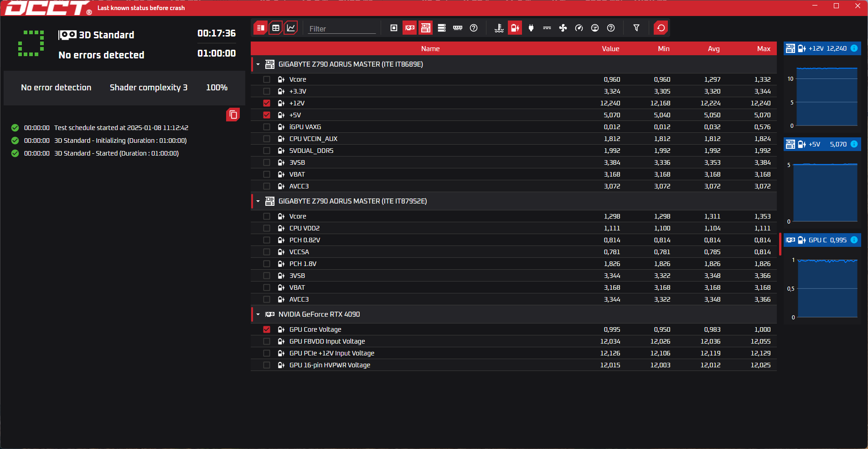Click the 'Shader complexity 3' label
This screenshot has width=868, height=449.
[x=149, y=87]
